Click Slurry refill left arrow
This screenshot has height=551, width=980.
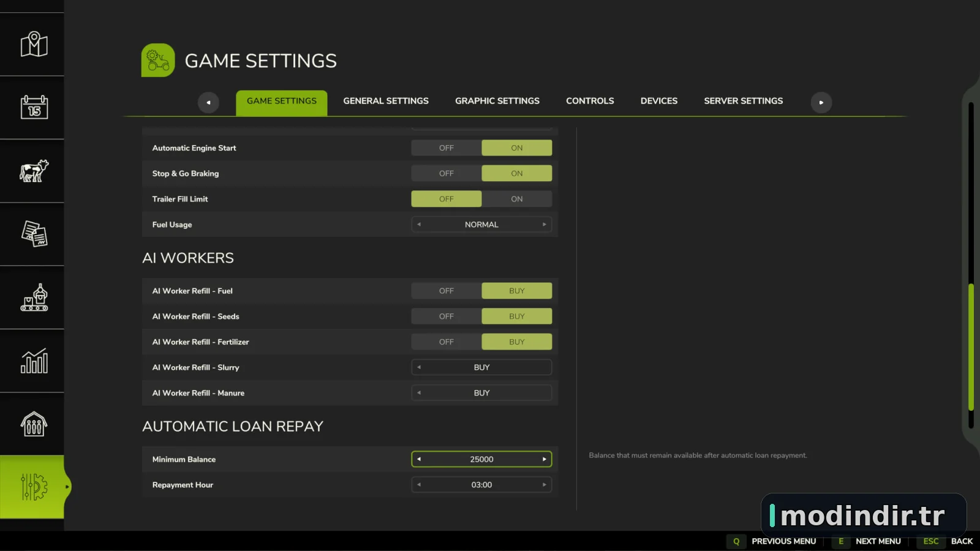(419, 367)
